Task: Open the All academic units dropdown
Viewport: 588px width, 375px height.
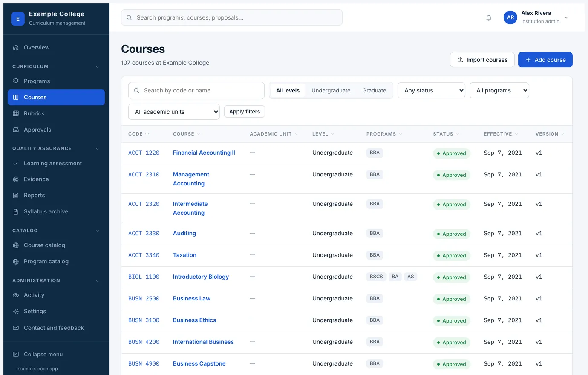Action: [174, 112]
